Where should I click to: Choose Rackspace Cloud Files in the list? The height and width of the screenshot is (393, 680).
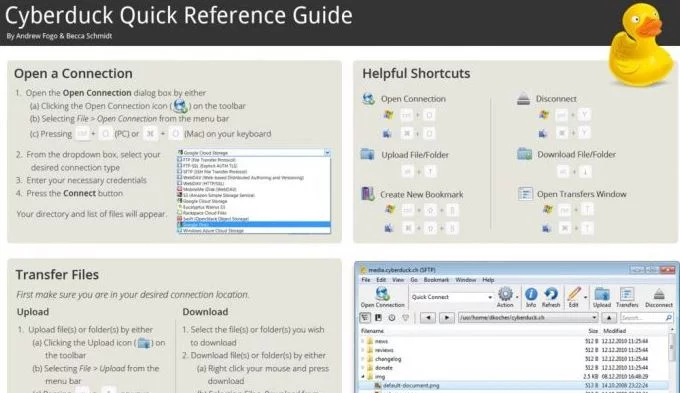pos(254,213)
